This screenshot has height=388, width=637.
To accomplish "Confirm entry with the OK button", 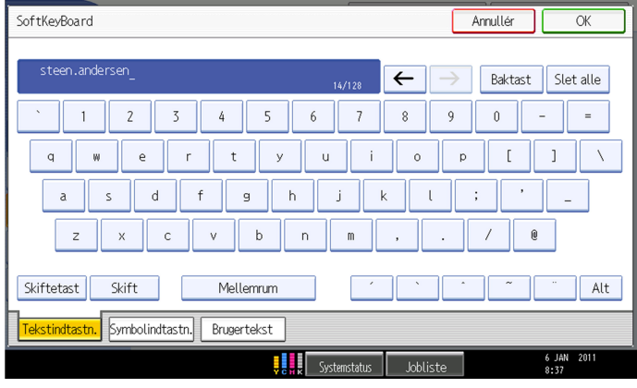I will pos(583,21).
